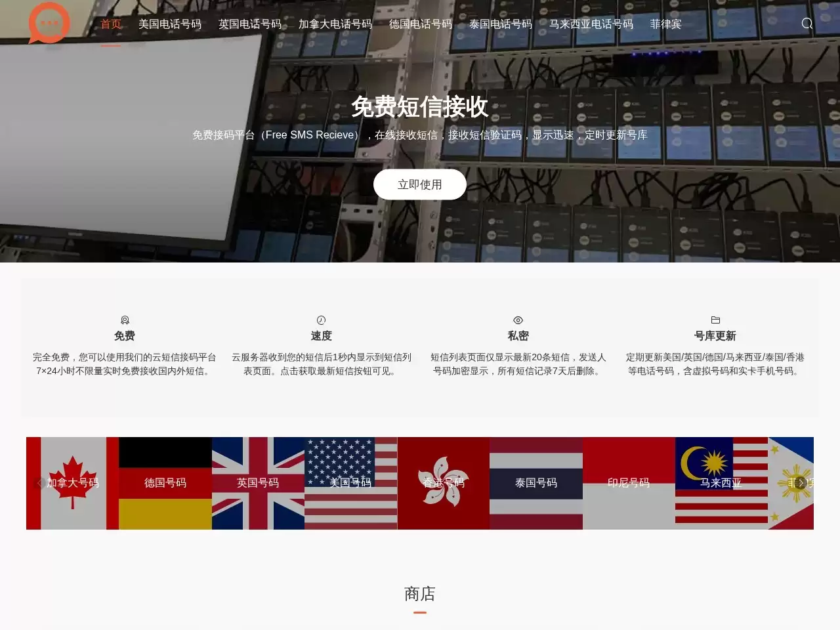The width and height of the screenshot is (840, 630).
Task: Open the 德国号码 flag card
Action: click(165, 483)
